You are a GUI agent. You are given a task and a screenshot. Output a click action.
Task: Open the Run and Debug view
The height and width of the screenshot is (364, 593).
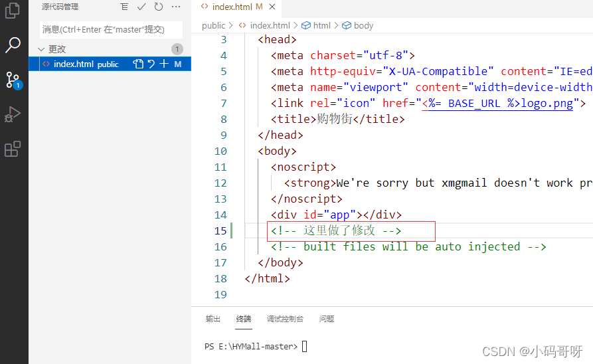tap(13, 114)
